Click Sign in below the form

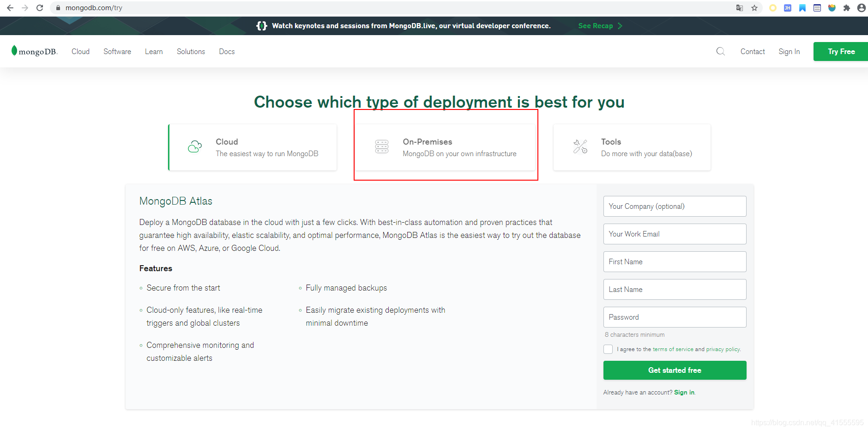[x=684, y=392]
